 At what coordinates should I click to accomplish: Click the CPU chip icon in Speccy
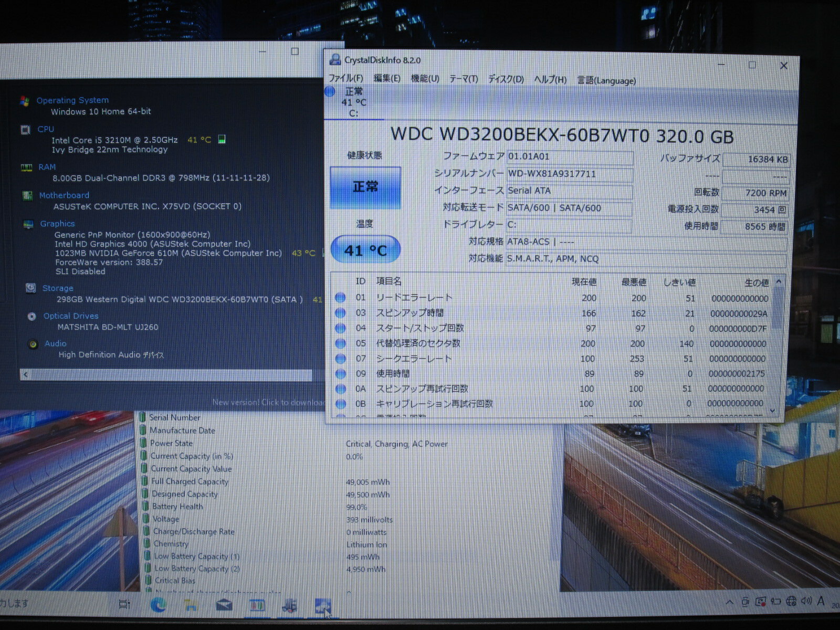click(x=25, y=129)
